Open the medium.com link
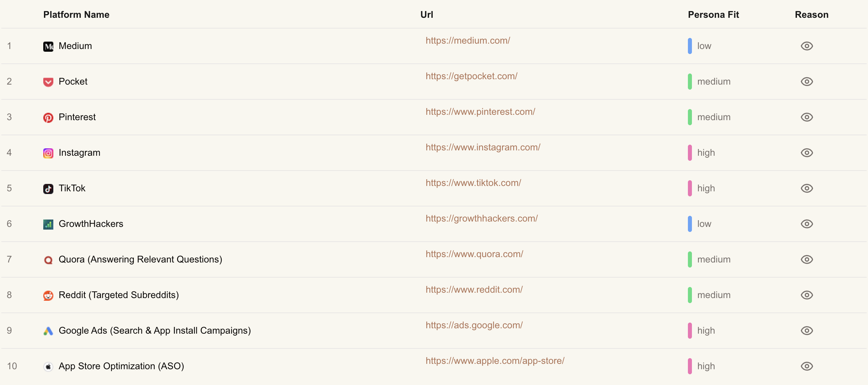 pos(468,41)
